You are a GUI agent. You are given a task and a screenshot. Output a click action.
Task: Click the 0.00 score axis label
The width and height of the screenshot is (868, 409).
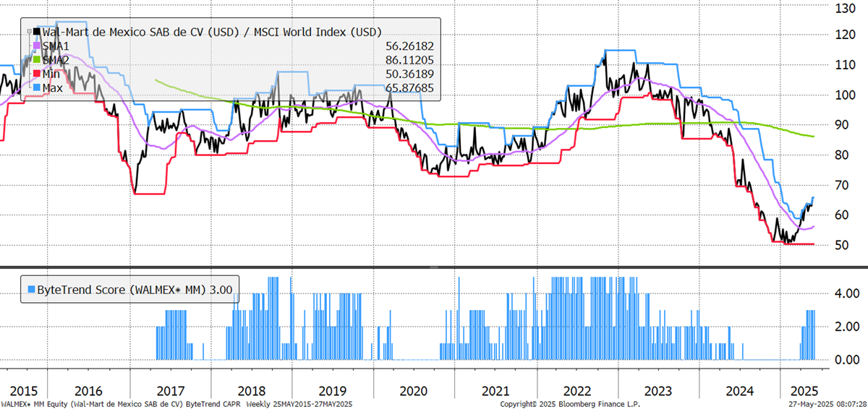pyautogui.click(x=848, y=359)
